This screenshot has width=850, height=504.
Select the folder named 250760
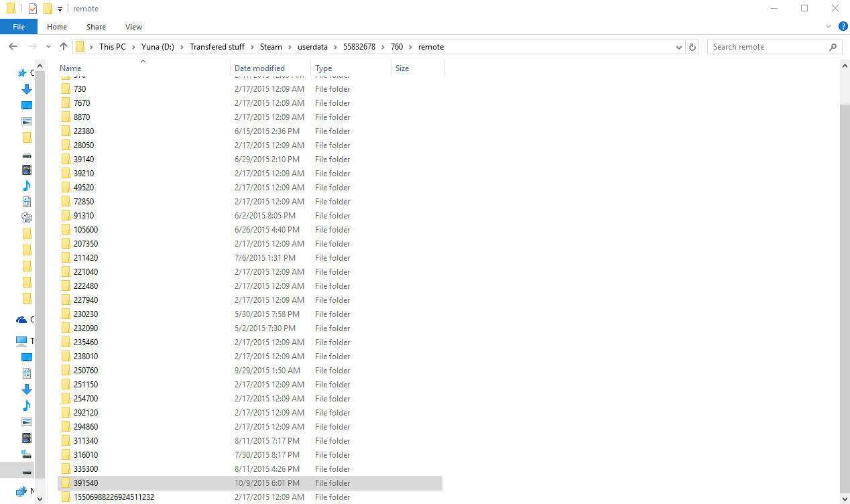coord(86,371)
